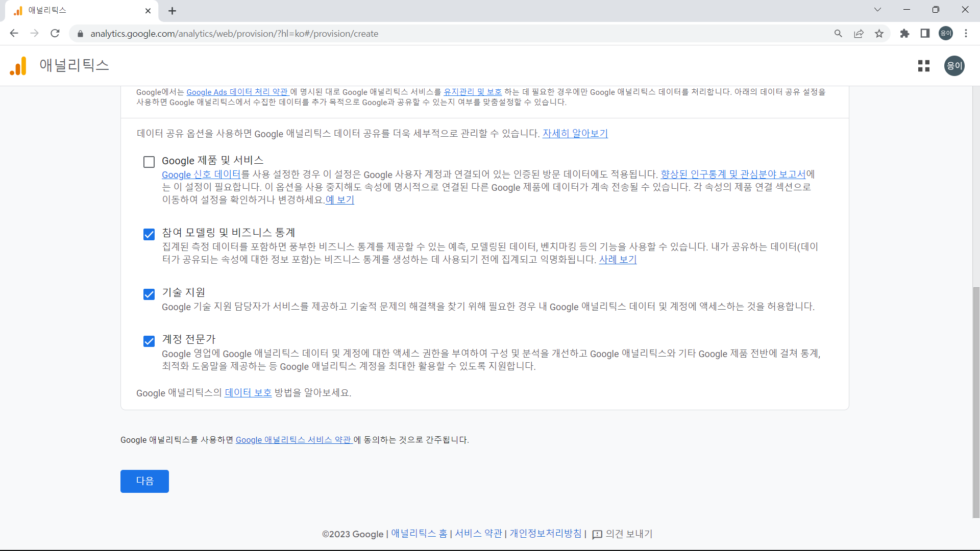Click the 응이 profile avatar
980x551 pixels.
pyautogui.click(x=954, y=66)
